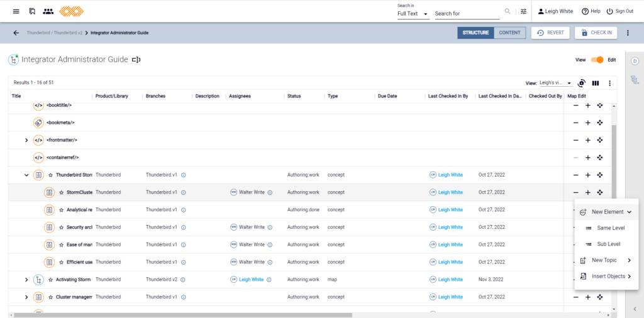The image size is (644, 318).
Task: Open the hamburger main menu
Action: (x=16, y=11)
